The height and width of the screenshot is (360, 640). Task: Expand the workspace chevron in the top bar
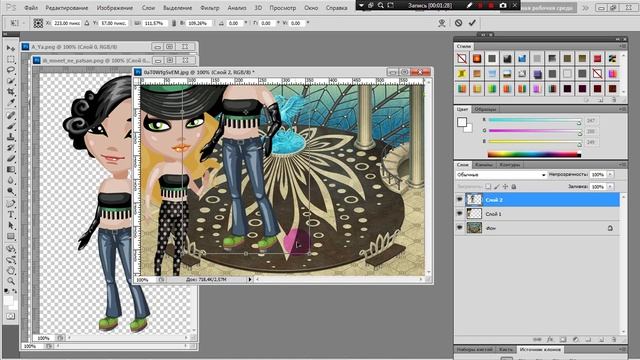(x=586, y=8)
